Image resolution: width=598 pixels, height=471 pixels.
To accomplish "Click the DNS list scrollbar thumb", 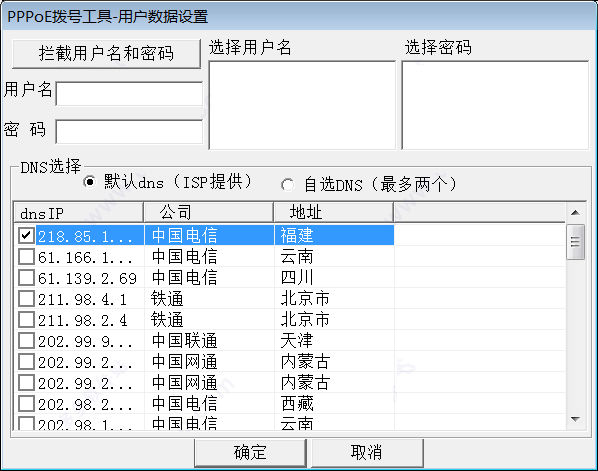I will [575, 242].
